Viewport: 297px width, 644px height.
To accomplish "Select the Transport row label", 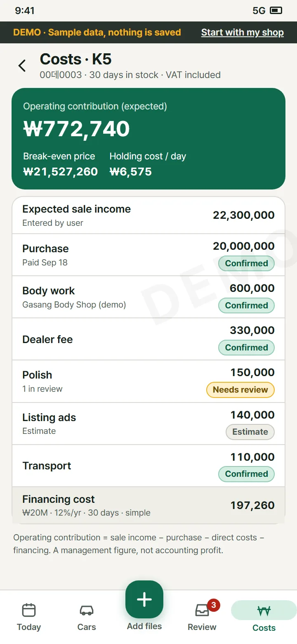I will [47, 466].
